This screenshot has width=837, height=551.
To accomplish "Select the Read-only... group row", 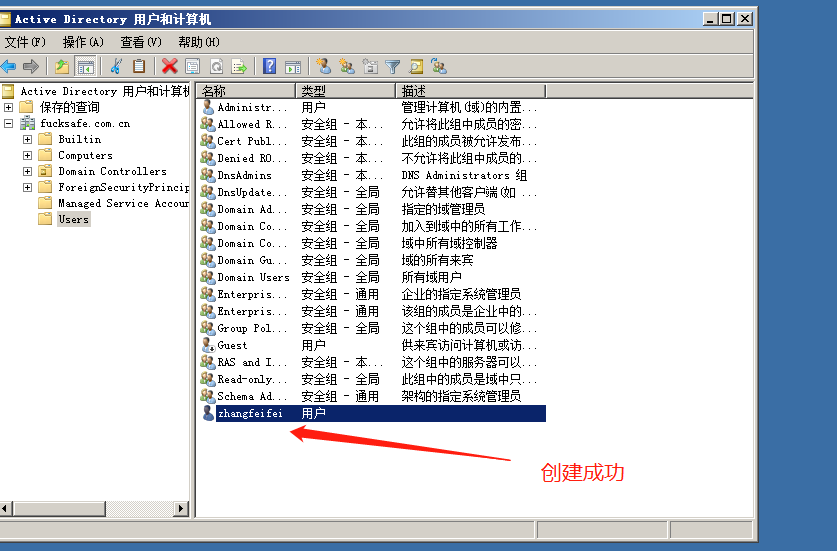I will tap(372, 380).
